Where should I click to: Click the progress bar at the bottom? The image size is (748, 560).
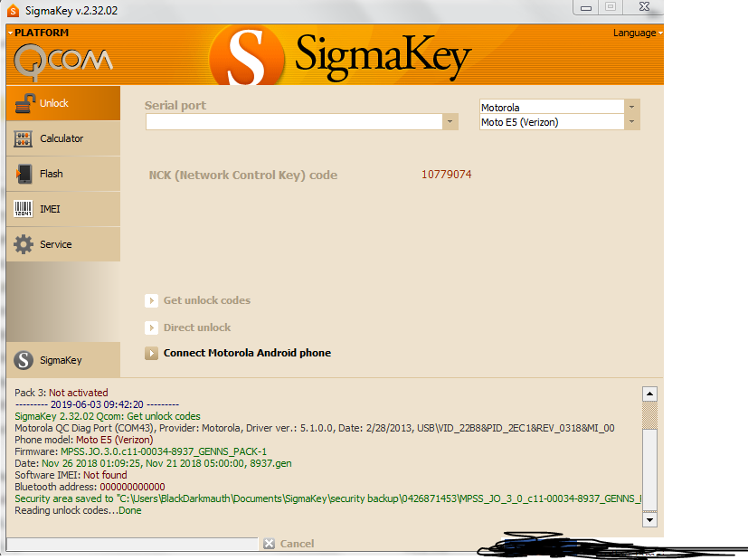click(132, 544)
